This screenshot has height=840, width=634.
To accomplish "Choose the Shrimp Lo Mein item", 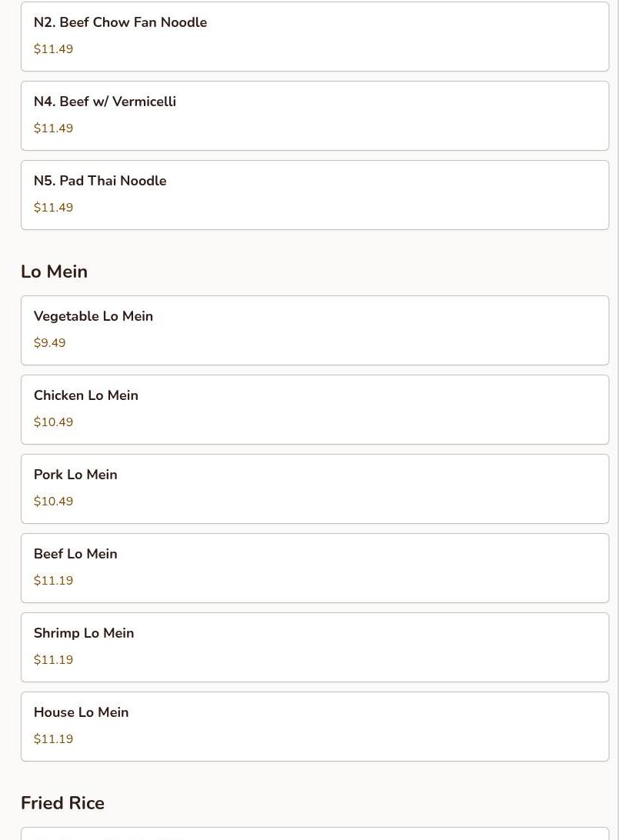I will pyautogui.click(x=315, y=648).
